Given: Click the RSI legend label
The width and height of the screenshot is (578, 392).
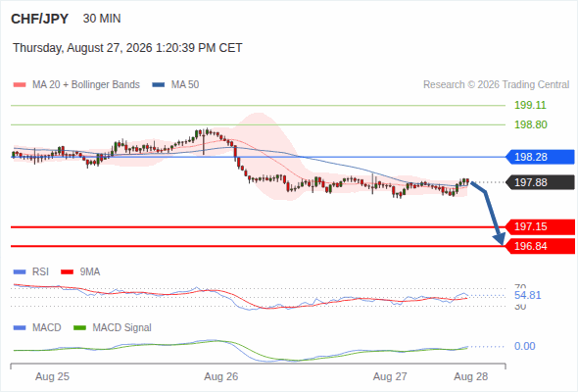Looking at the screenshot, I should coord(40,271).
